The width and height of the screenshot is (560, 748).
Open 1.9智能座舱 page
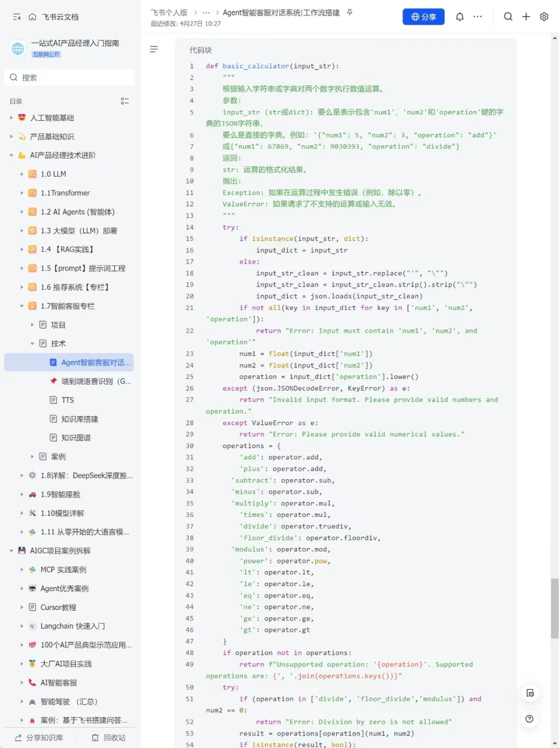[x=61, y=495]
